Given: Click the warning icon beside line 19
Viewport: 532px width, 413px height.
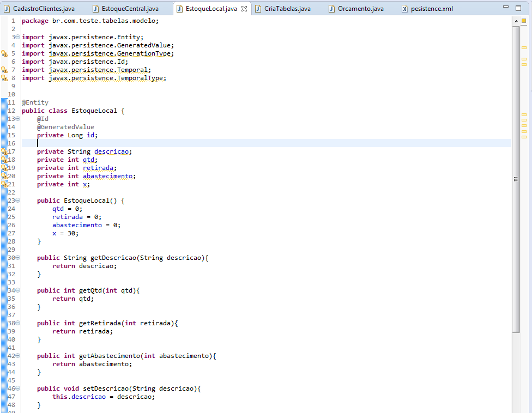Looking at the screenshot, I should [x=4, y=168].
